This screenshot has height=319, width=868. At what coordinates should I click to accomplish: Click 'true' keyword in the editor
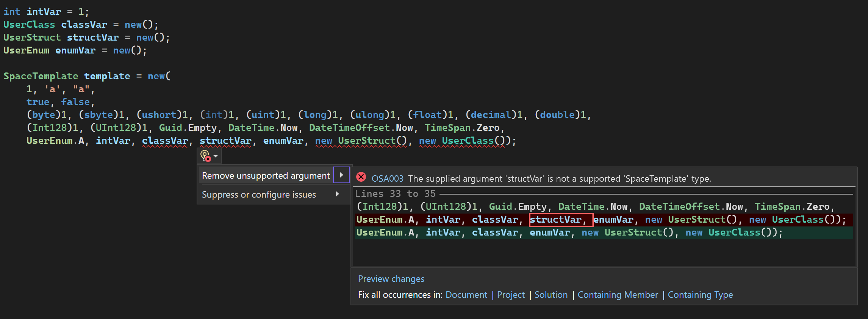38,102
